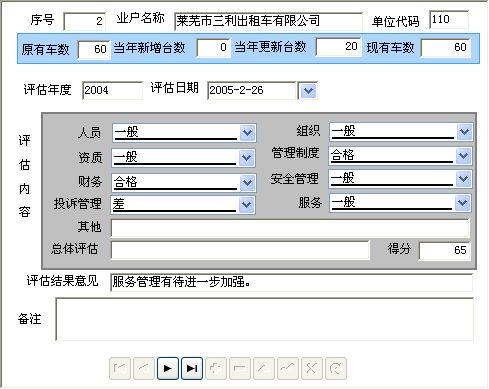489x389 pixels.
Task: Click the 业户名称 company name field
Action: click(268, 21)
